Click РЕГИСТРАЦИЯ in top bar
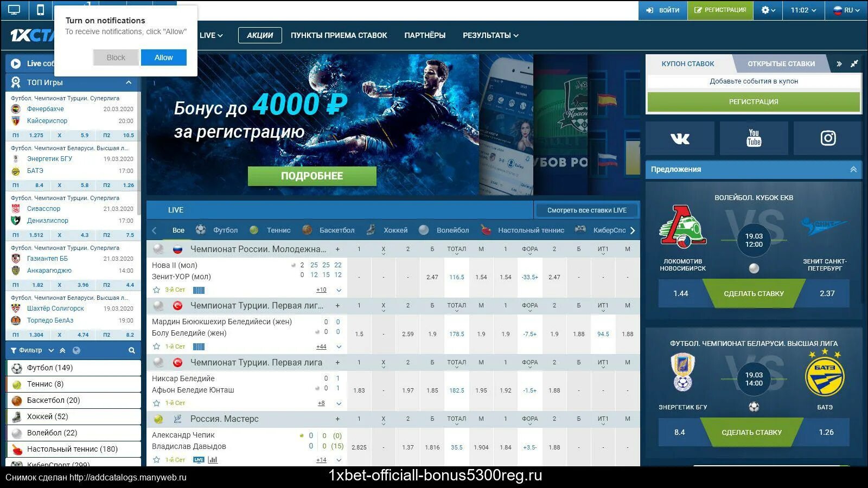 pyautogui.click(x=720, y=10)
